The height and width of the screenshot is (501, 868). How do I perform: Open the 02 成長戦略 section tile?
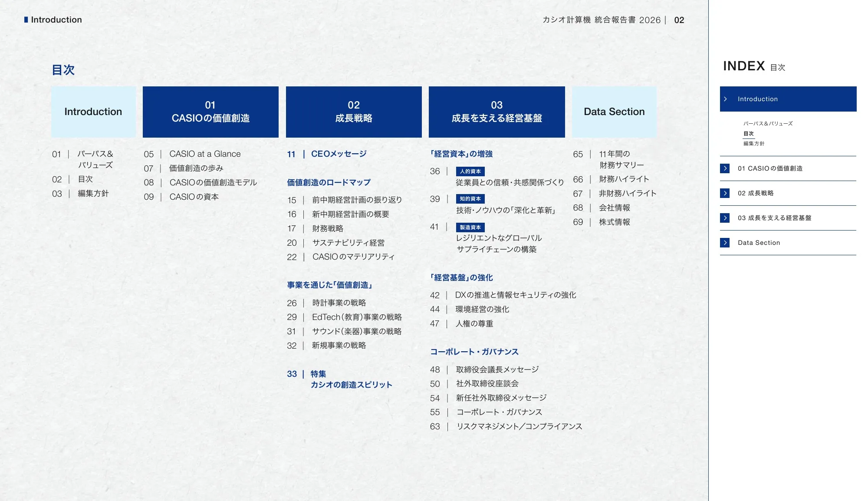click(x=354, y=112)
